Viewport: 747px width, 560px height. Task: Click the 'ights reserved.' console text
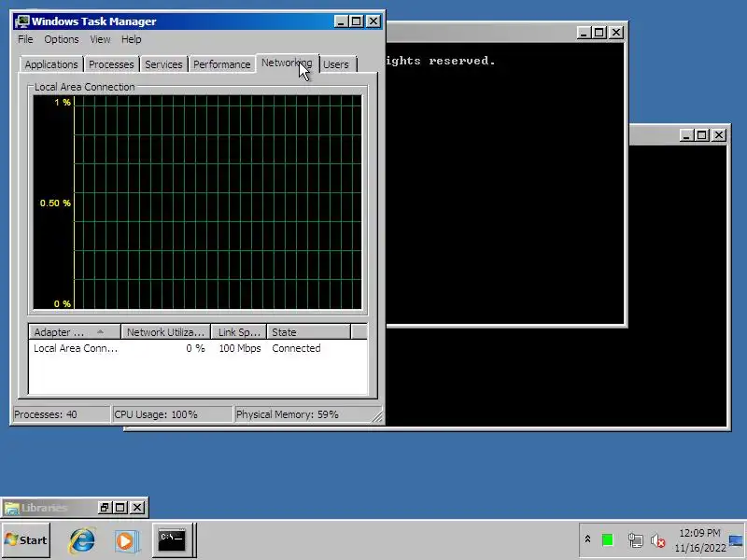441,61
